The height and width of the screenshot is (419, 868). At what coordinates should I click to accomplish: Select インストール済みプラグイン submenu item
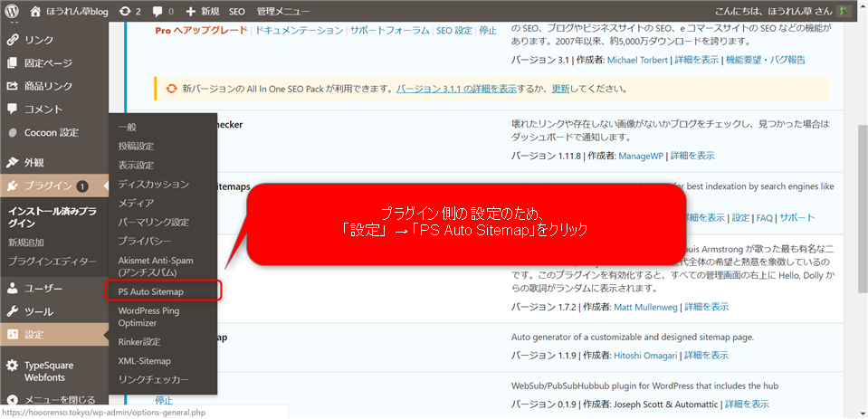(52, 217)
